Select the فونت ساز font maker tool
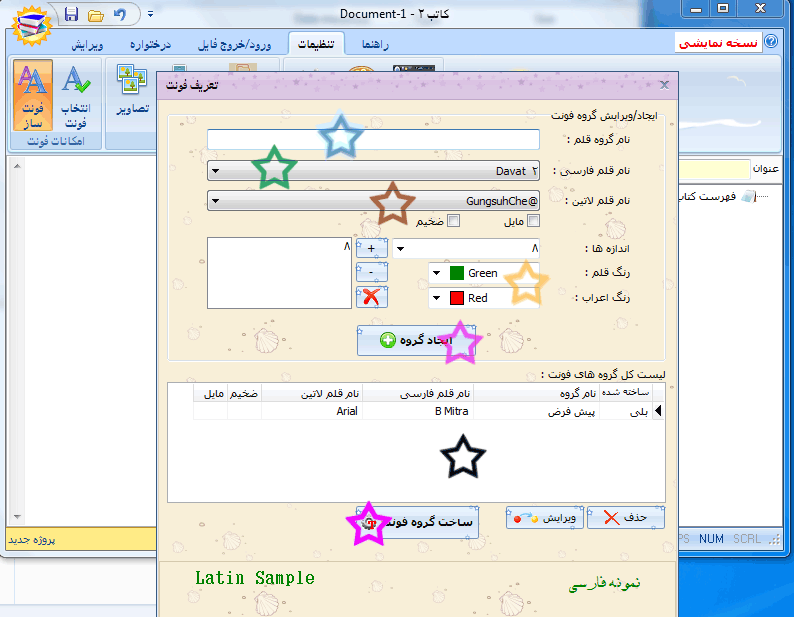 point(33,95)
